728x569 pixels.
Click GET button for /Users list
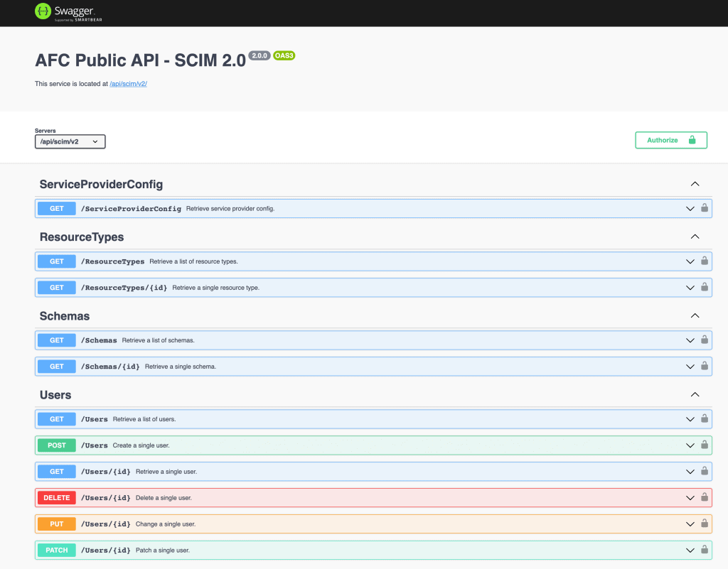pos(57,419)
